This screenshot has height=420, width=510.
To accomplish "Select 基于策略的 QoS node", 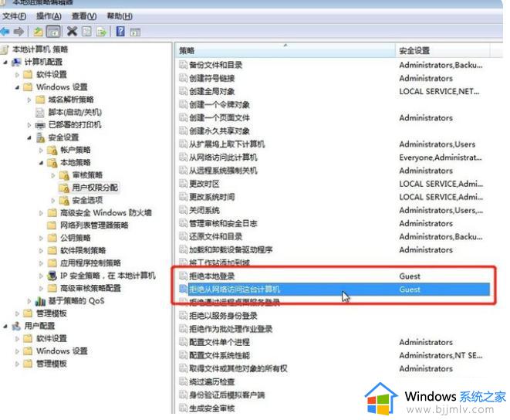I will tap(76, 301).
